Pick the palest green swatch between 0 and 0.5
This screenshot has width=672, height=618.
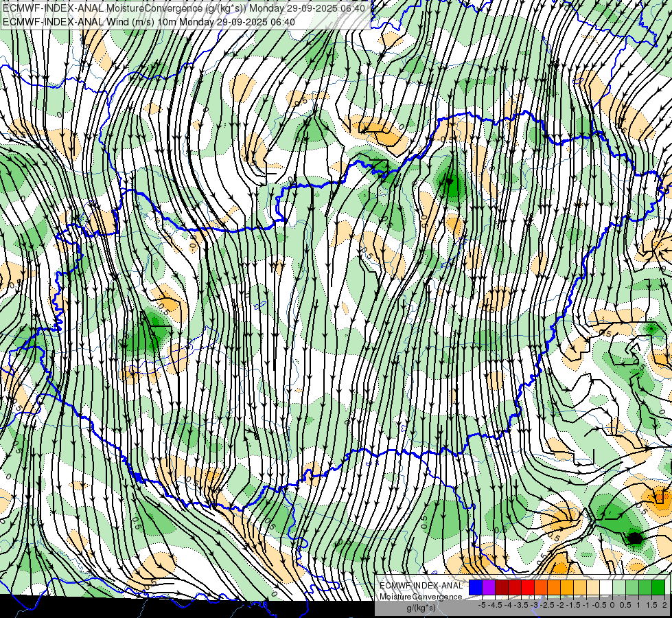pyautogui.click(x=619, y=587)
